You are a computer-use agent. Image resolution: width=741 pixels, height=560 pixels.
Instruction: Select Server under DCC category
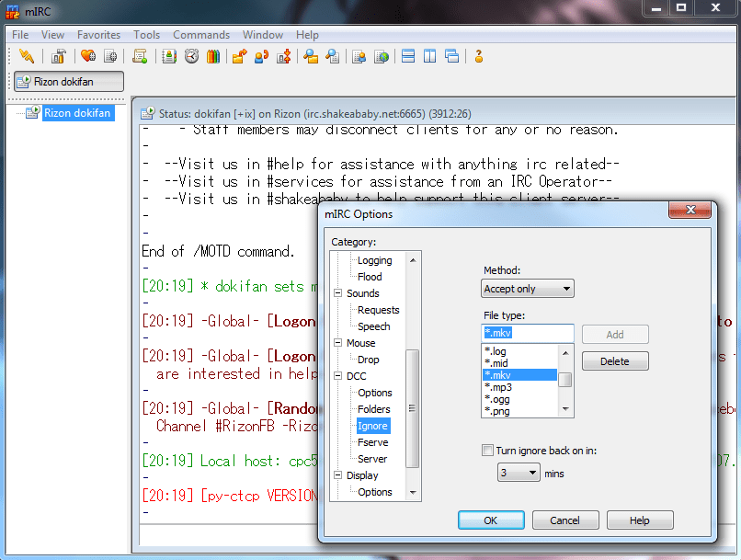click(372, 459)
